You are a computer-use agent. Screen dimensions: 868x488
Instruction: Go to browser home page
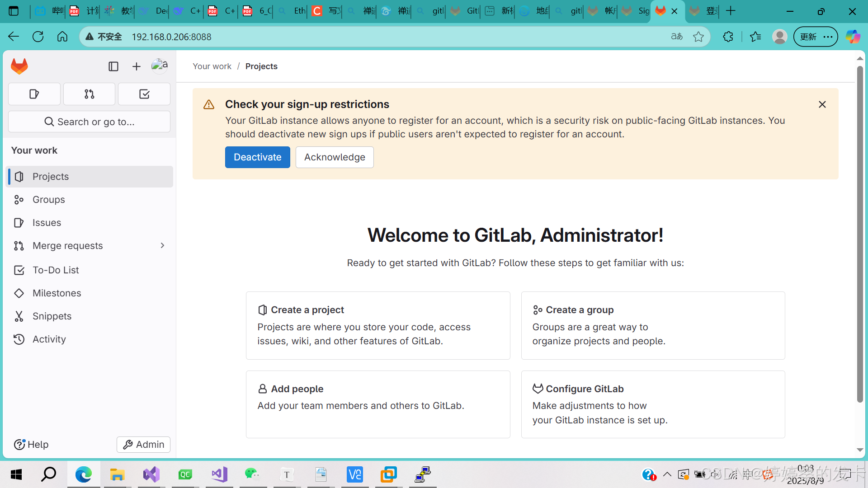(62, 37)
